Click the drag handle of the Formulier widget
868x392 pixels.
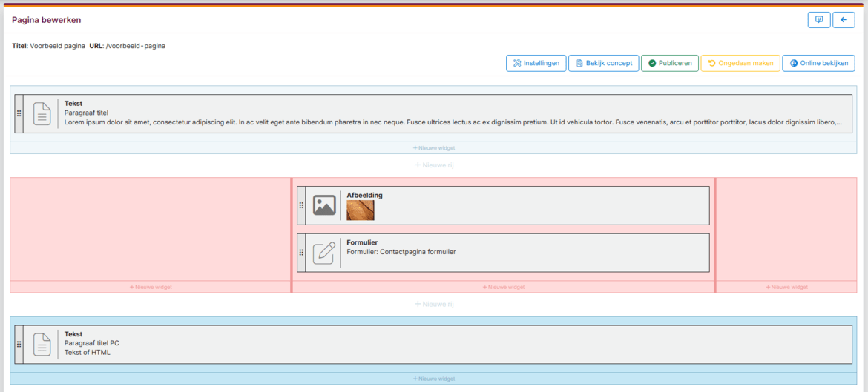pos(301,253)
